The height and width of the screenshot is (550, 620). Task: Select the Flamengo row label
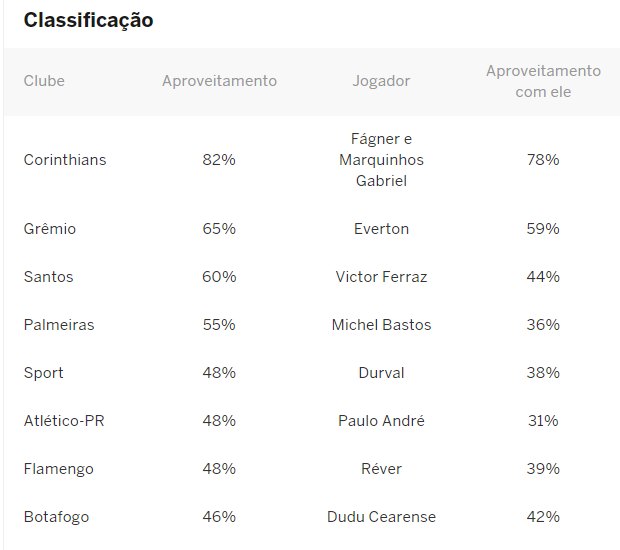(59, 469)
